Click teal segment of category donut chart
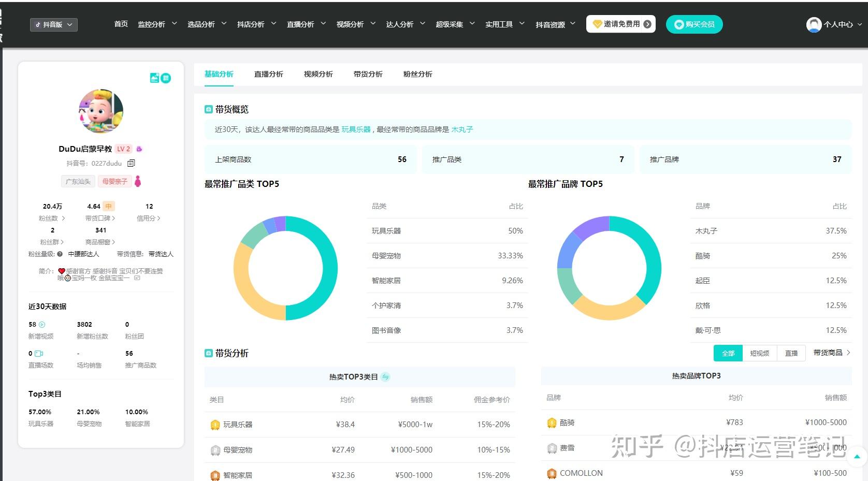This screenshot has width=868, height=481. point(330,268)
